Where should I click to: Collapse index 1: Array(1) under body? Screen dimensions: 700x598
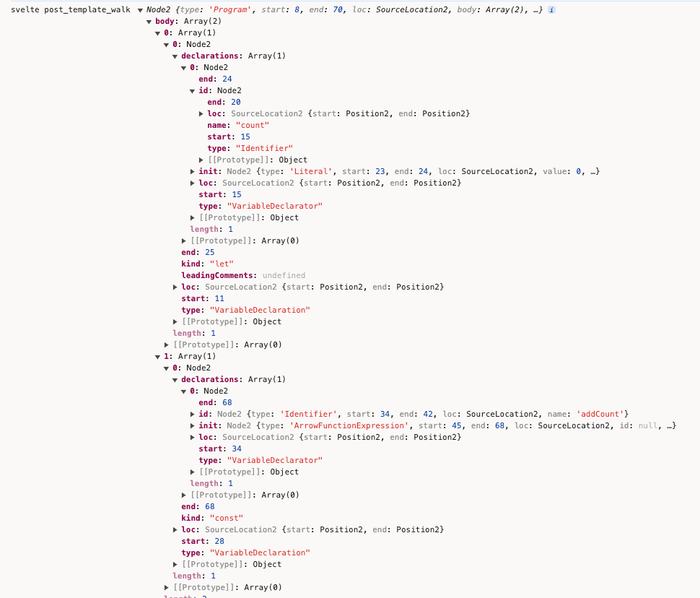(x=158, y=357)
